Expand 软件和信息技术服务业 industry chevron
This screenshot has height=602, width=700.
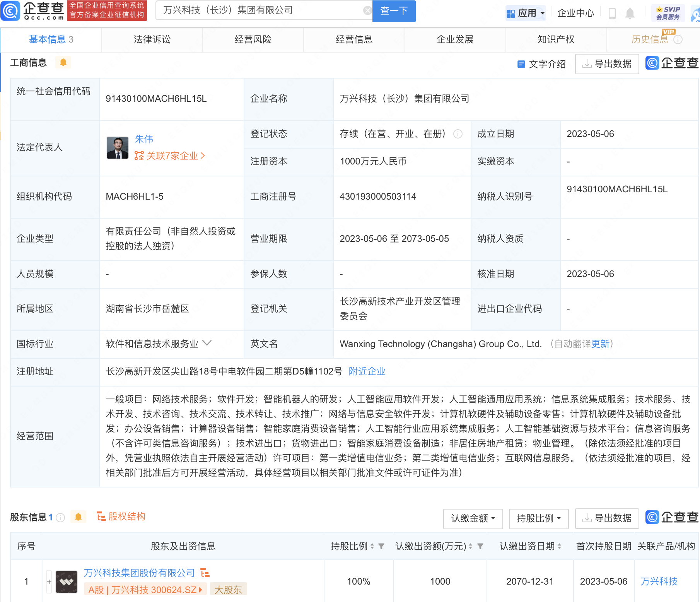tap(207, 343)
